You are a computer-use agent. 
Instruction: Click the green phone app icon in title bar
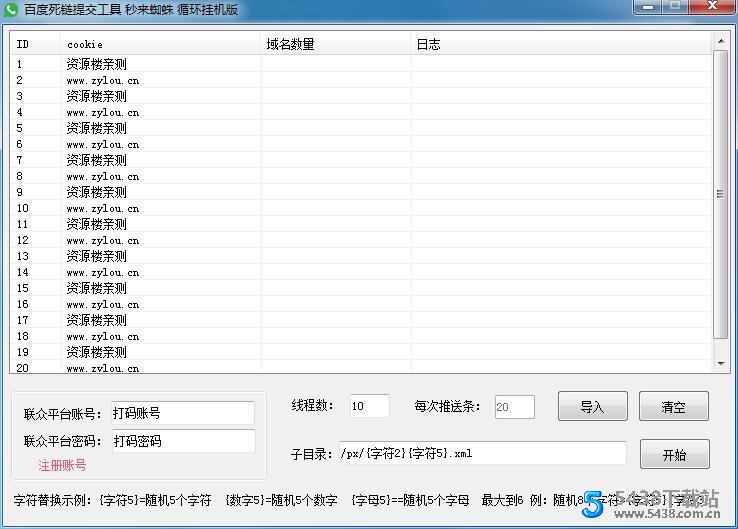[10, 9]
